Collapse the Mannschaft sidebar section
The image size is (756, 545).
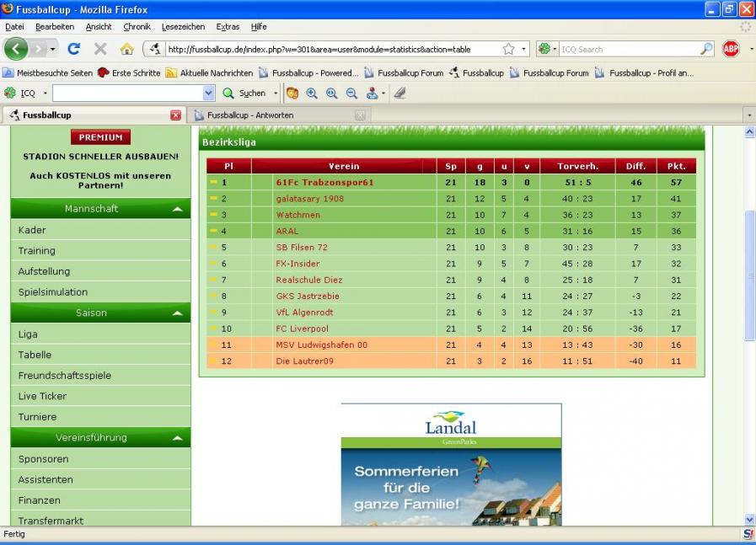pos(177,209)
